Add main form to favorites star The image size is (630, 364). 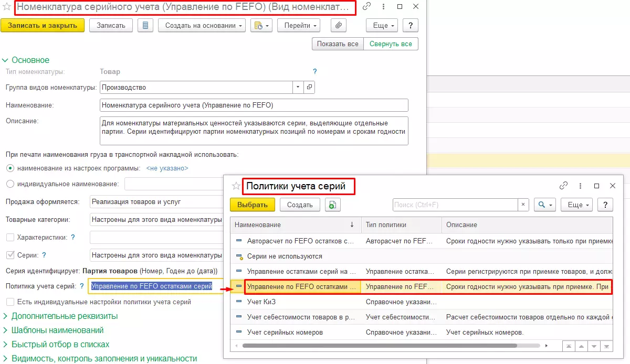coord(7,7)
